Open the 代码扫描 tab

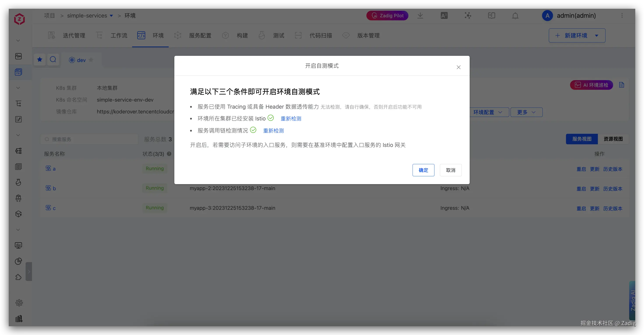320,35
